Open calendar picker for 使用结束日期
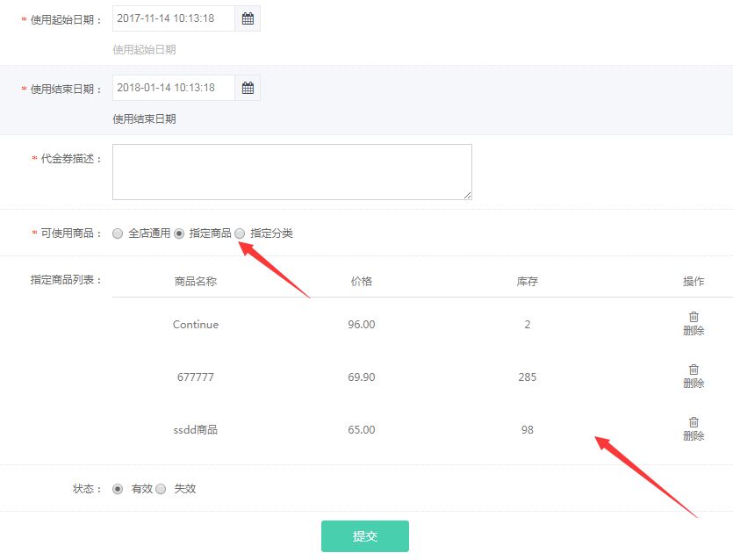Image resolution: width=733 pixels, height=560 pixels. click(x=248, y=88)
